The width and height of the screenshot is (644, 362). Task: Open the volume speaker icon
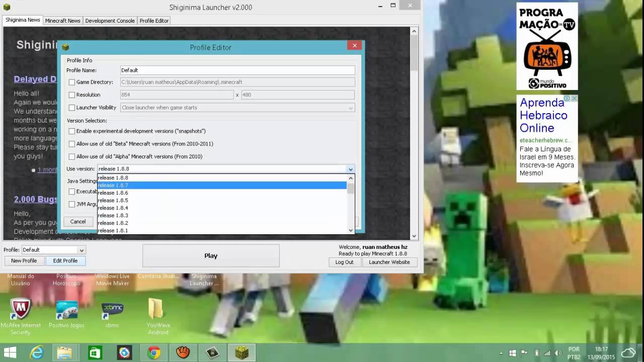point(558,353)
